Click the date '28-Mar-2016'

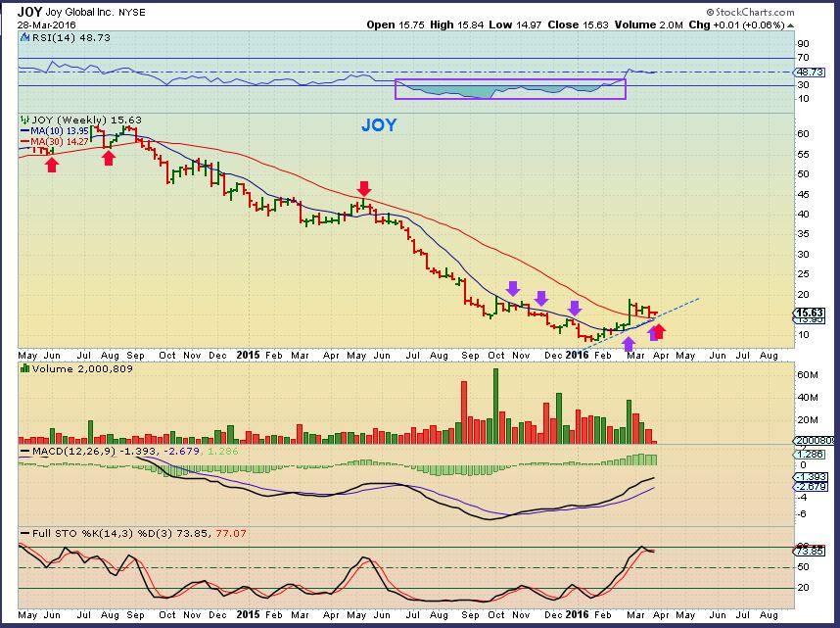pyautogui.click(x=47, y=25)
